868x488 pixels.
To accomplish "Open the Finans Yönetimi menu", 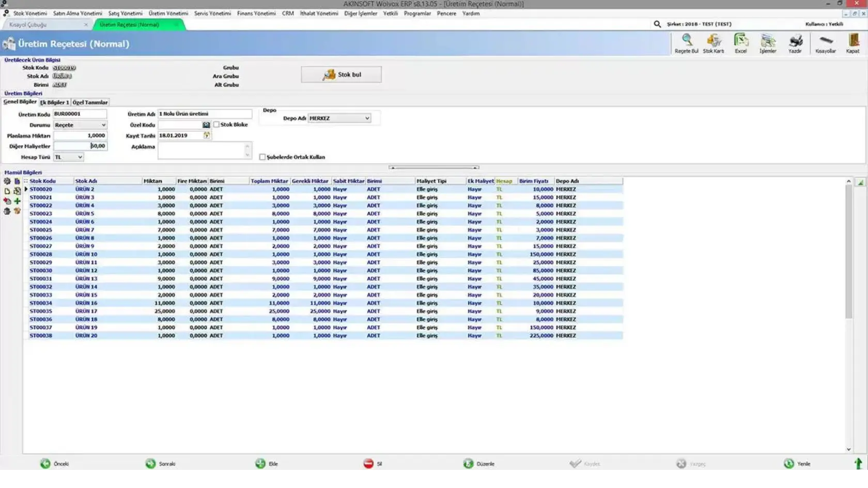I will point(256,13).
